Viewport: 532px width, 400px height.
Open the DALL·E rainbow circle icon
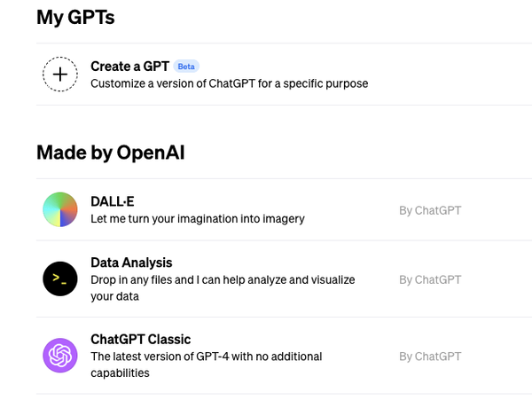pyautogui.click(x=60, y=209)
